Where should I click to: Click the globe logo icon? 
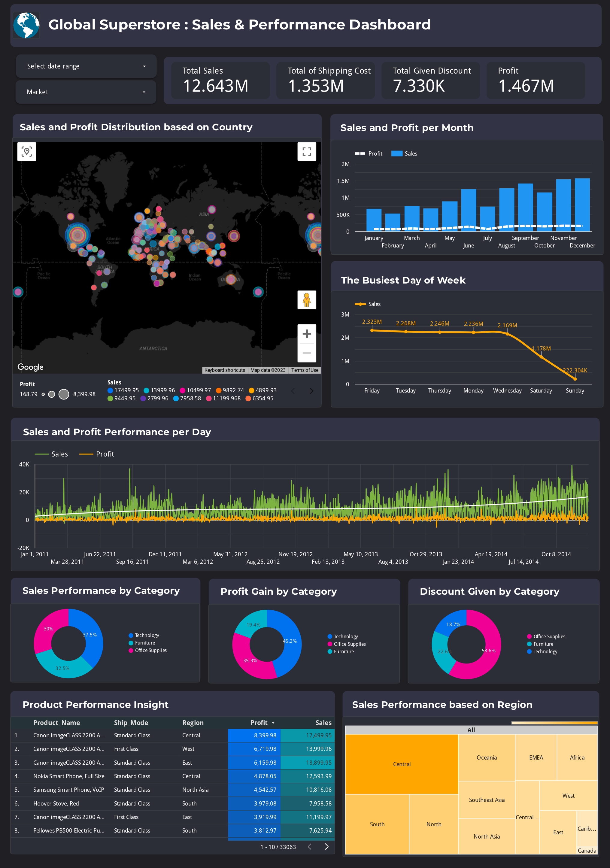26,25
